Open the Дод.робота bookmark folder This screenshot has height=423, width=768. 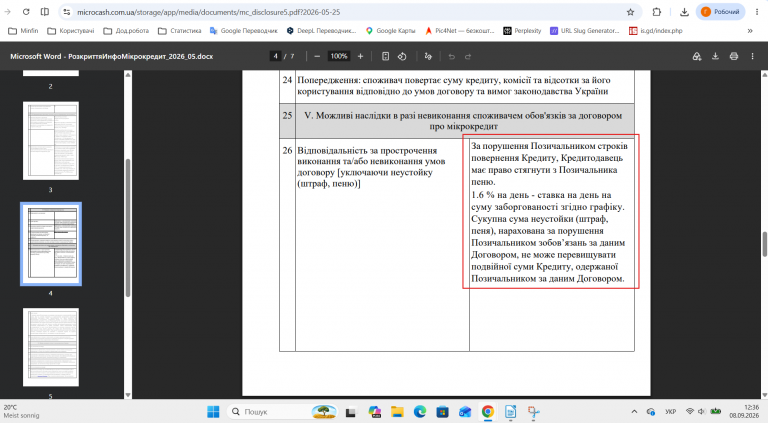126,30
